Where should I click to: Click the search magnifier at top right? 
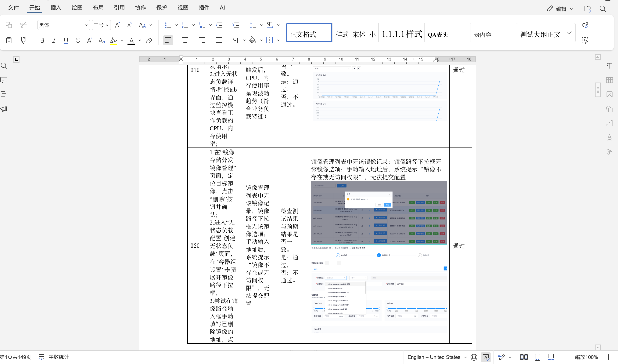pos(603,9)
